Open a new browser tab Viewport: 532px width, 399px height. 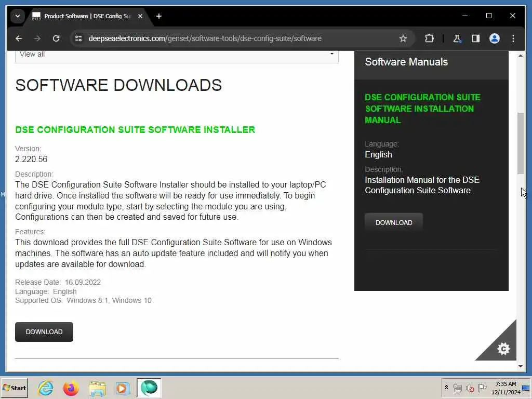(159, 16)
